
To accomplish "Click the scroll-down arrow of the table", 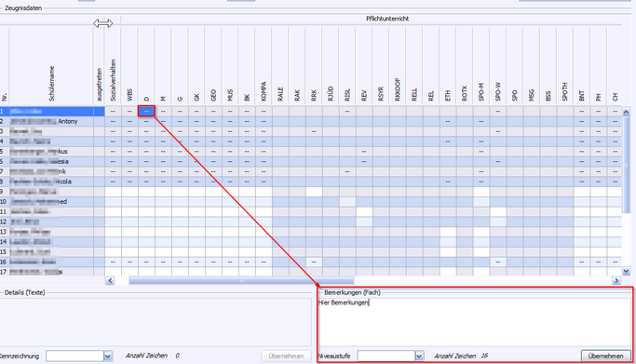I will pyautogui.click(x=626, y=272).
